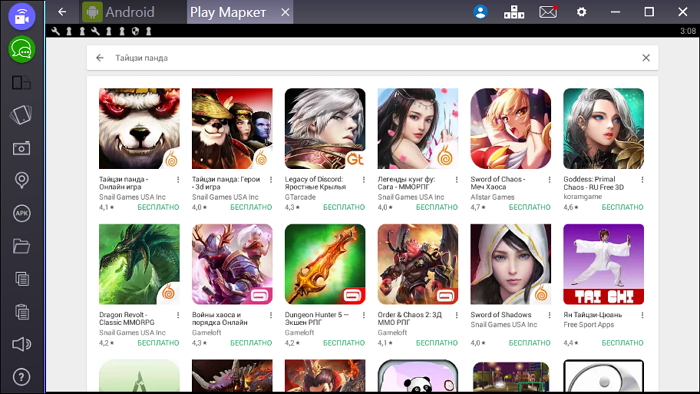The width and height of the screenshot is (700, 394).
Task: Open Sword of Chaos app thumbnail
Action: (511, 129)
